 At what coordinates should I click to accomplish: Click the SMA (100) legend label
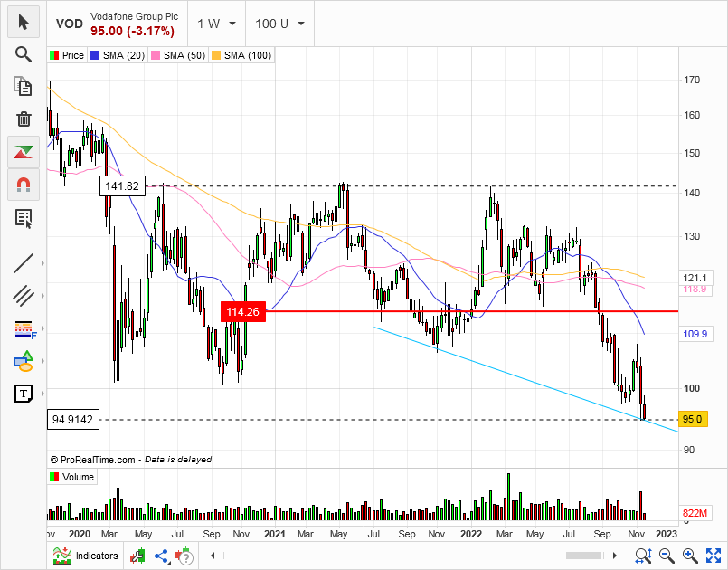248,55
